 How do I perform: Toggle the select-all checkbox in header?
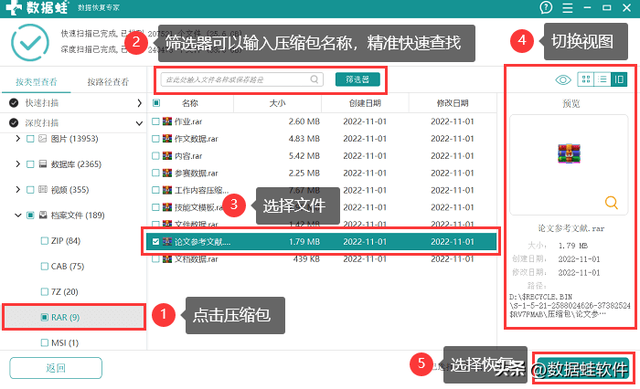point(156,103)
